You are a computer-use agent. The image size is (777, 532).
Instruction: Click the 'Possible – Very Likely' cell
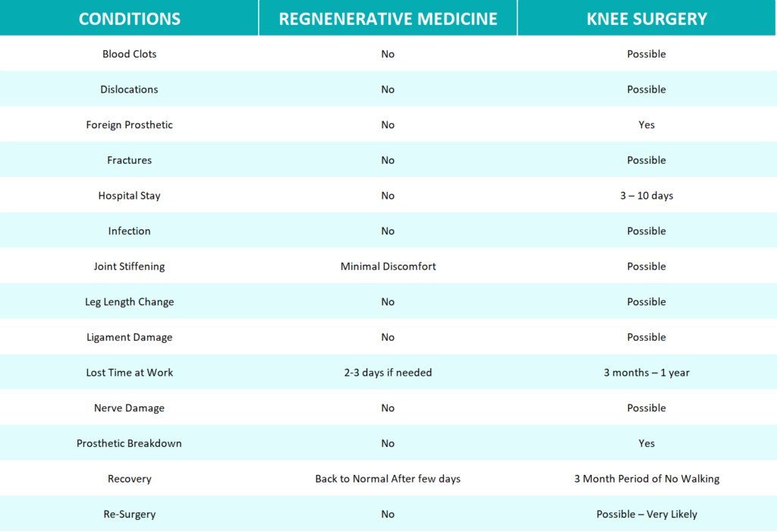coord(646,514)
